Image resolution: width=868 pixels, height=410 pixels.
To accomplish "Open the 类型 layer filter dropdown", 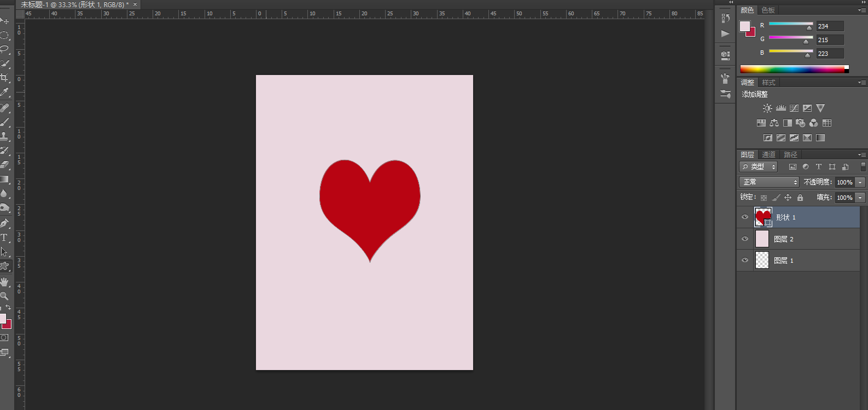I will click(759, 167).
